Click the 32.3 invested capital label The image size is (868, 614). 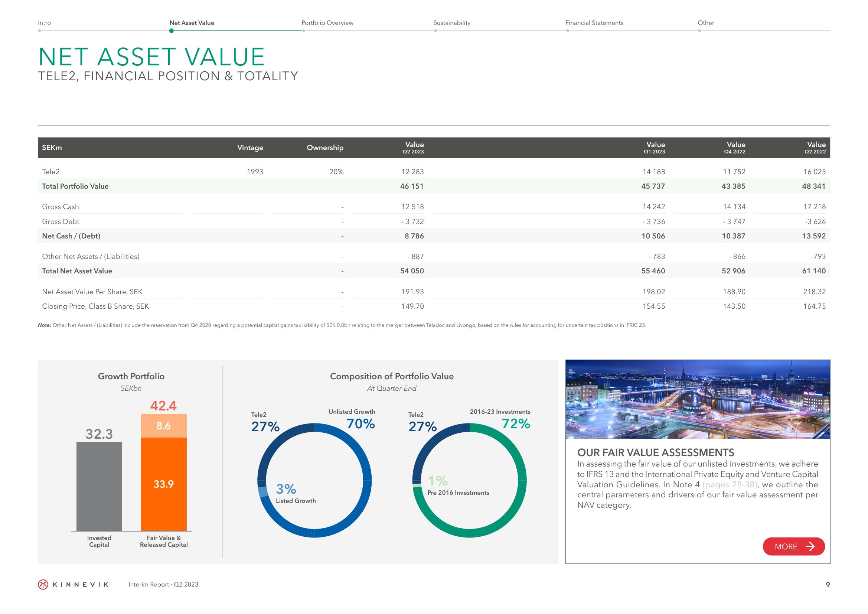tap(99, 434)
